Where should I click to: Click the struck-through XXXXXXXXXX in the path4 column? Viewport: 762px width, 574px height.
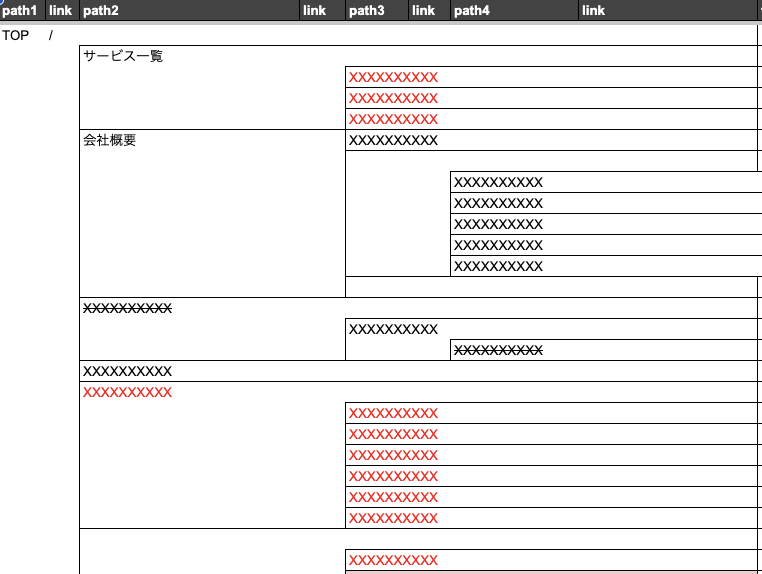[498, 350]
